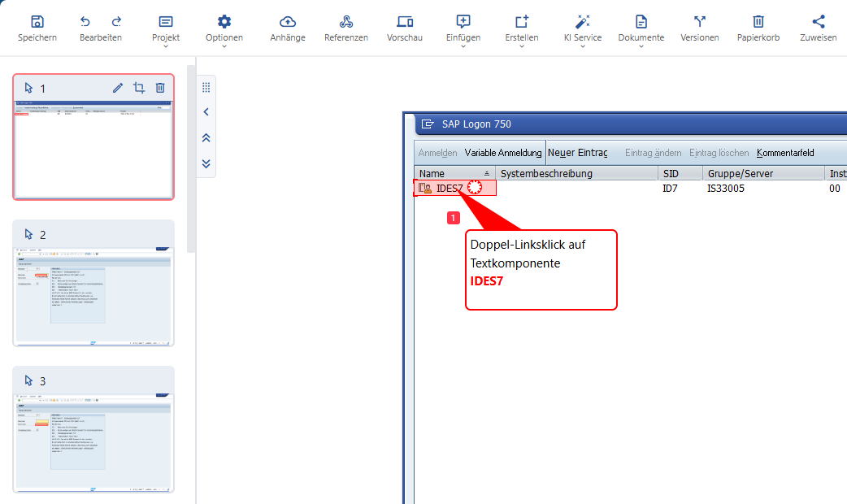This screenshot has width=847, height=504.
Task: Delete step 1 with its trash icon
Action: 160,88
